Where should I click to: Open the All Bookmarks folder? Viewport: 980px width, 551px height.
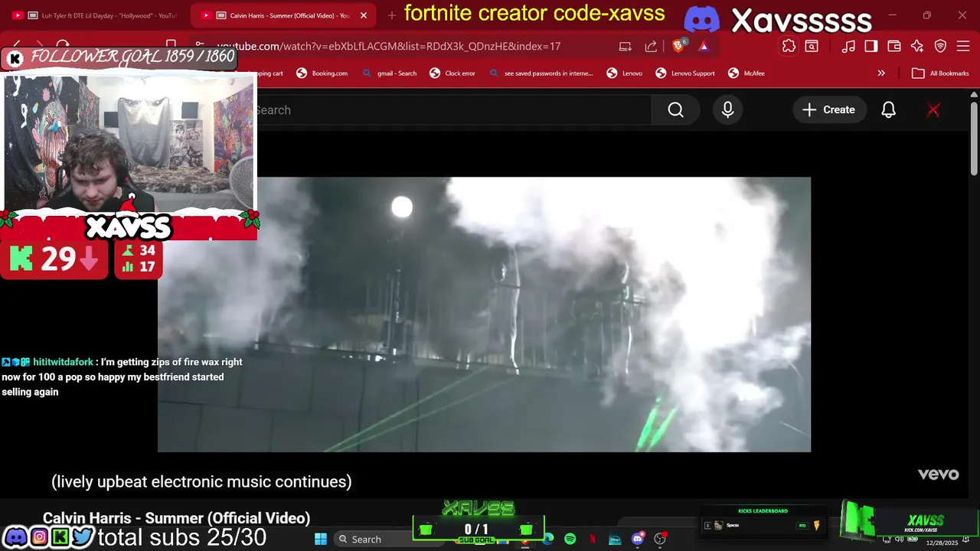(x=940, y=73)
